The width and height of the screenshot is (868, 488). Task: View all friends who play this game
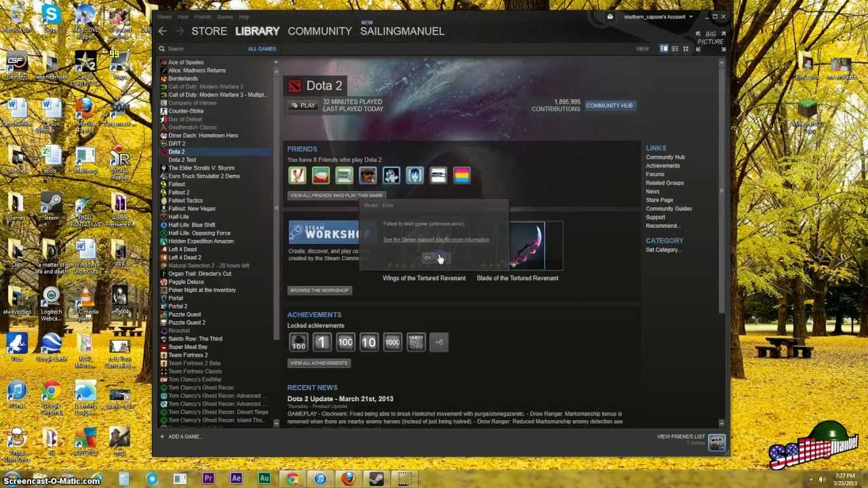pyautogui.click(x=336, y=195)
